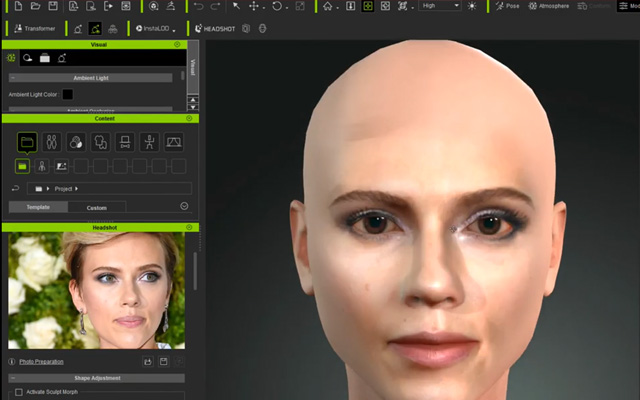The width and height of the screenshot is (640, 400).
Task: Open a project with the folder icon
Action: (36, 6)
